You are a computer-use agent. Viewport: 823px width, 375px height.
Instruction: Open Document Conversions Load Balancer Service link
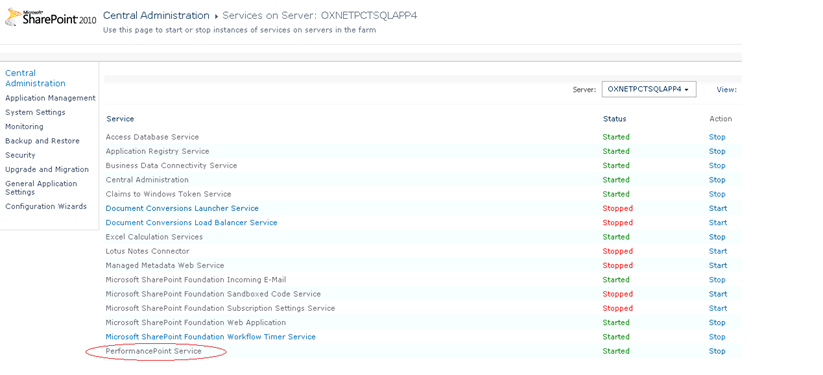click(x=192, y=223)
